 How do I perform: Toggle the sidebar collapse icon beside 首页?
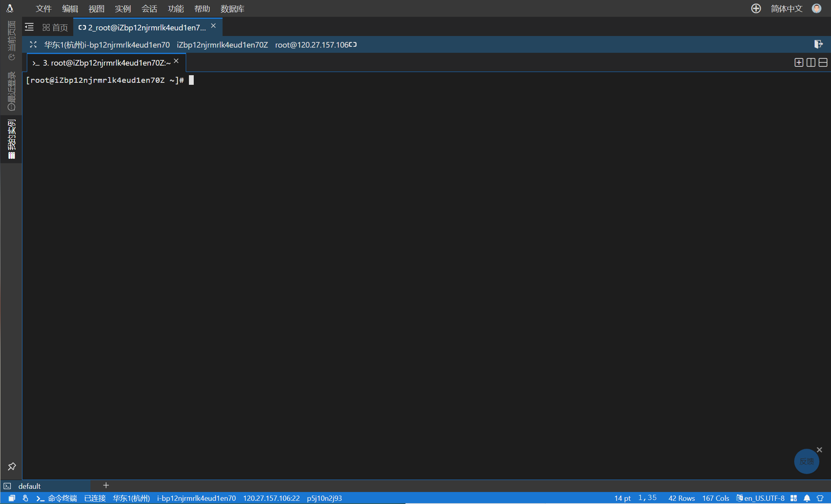click(29, 27)
